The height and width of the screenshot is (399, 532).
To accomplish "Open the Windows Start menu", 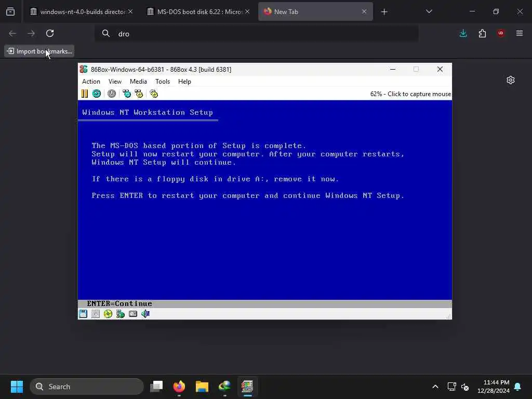I will point(17,387).
